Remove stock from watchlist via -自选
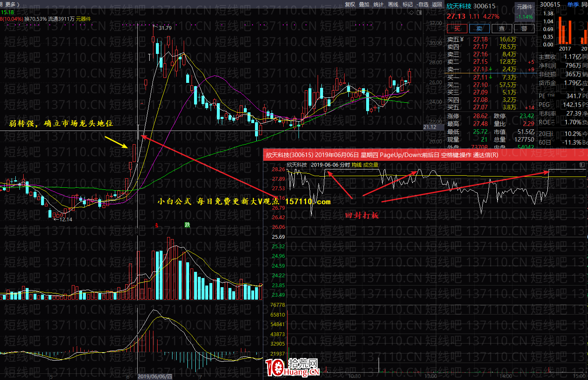Screen dimensions: 588x380 (423, 4)
